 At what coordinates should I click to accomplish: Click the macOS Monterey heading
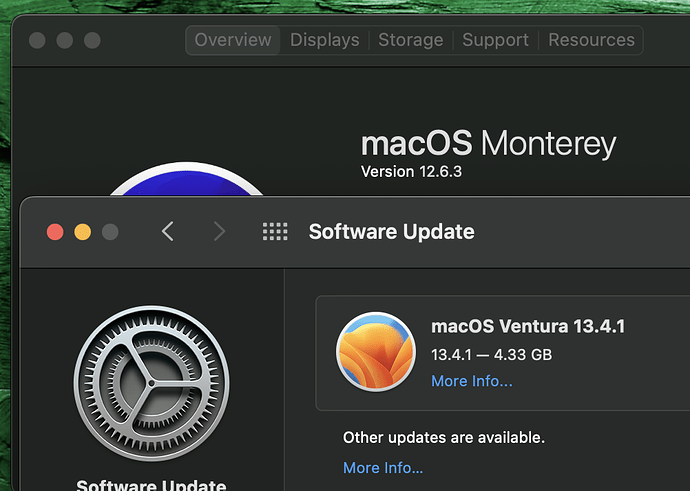488,143
